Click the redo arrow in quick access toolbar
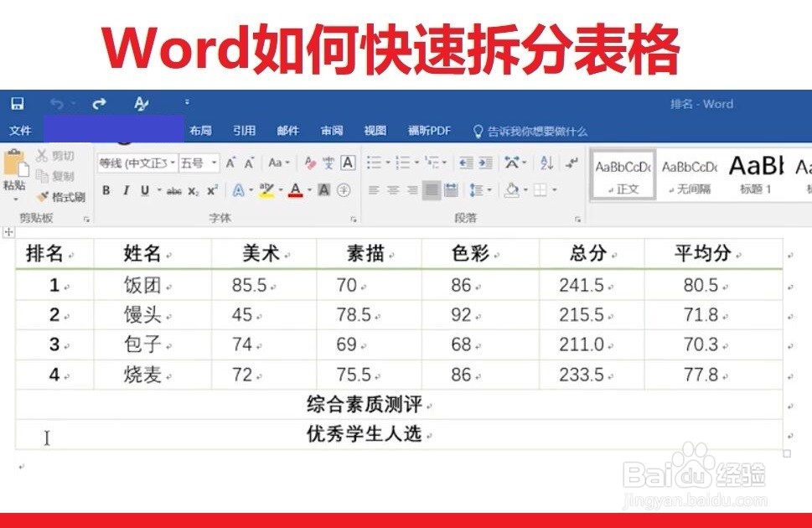812x528 pixels. [99, 104]
